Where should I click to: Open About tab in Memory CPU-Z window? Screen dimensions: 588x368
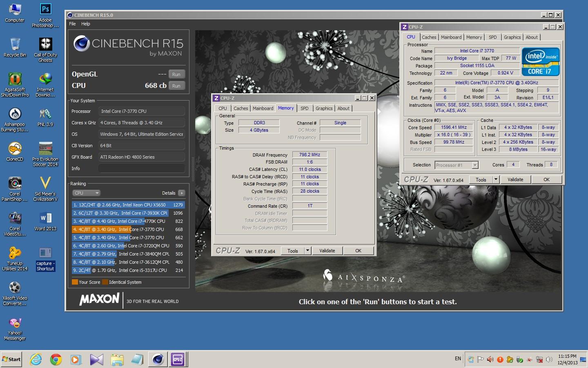pos(343,108)
